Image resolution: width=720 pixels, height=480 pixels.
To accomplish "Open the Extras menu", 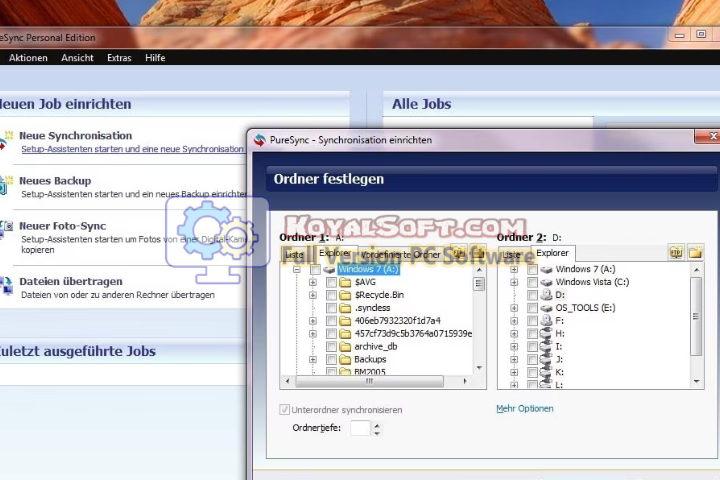I will 119,58.
